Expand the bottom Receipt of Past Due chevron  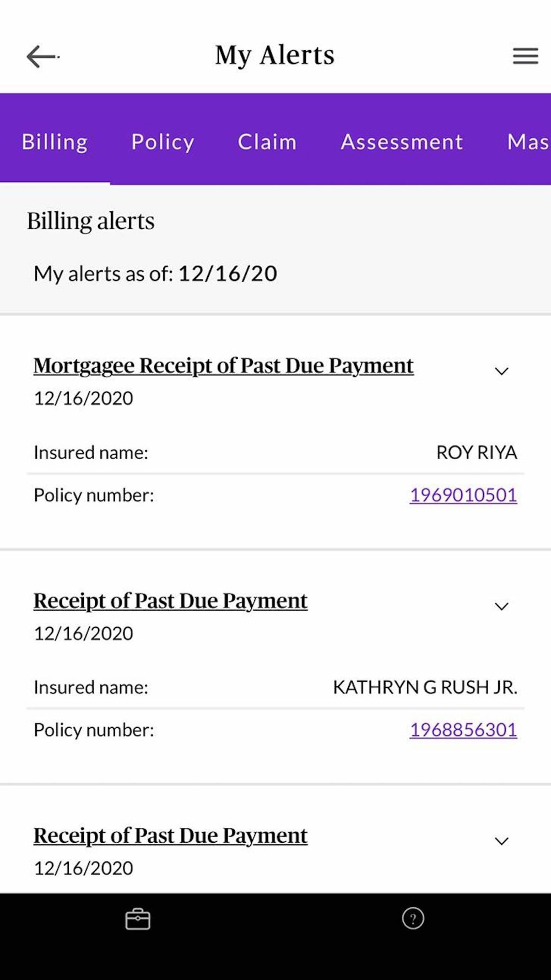point(501,842)
